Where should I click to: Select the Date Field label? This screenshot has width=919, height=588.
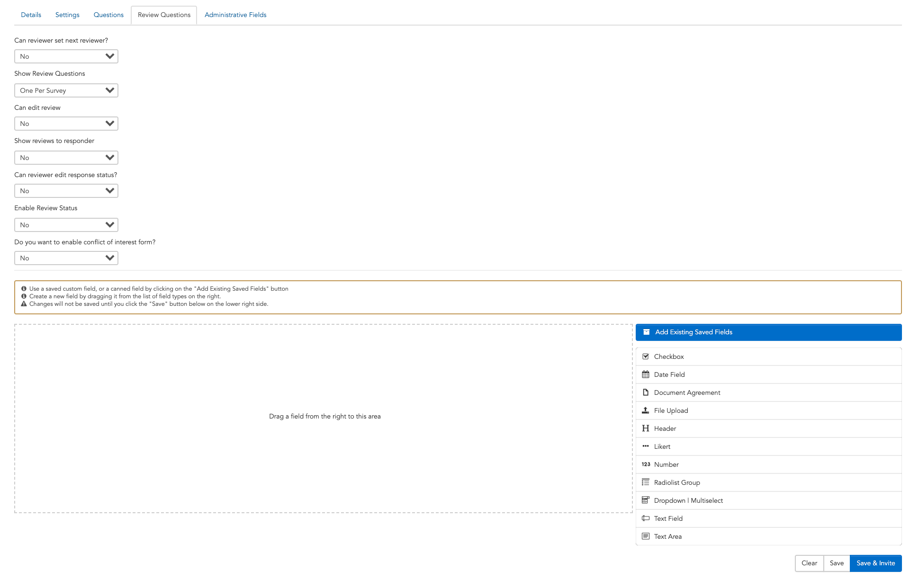(669, 374)
